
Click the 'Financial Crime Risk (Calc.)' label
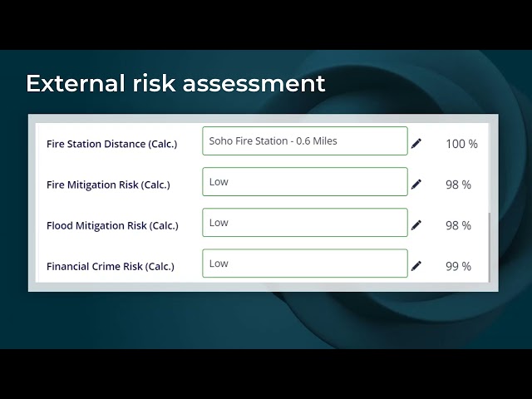[x=111, y=266]
